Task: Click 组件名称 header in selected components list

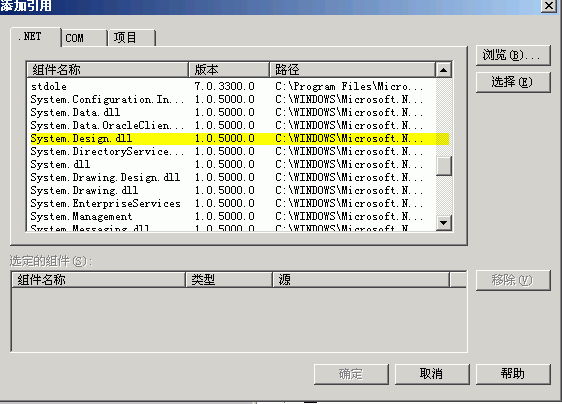Action: (x=99, y=280)
